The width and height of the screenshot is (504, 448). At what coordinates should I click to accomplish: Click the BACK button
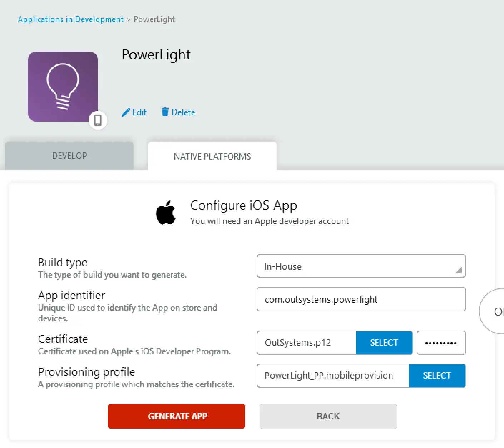pos(328,416)
